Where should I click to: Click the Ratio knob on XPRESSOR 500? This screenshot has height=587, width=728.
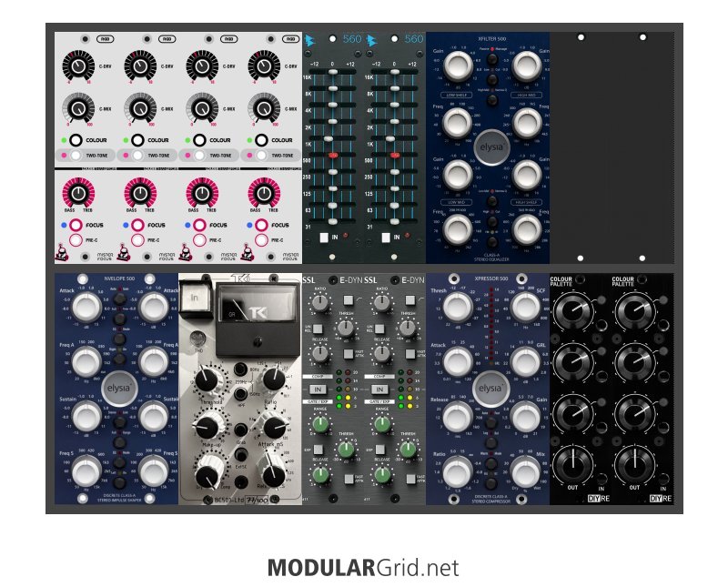(458, 471)
